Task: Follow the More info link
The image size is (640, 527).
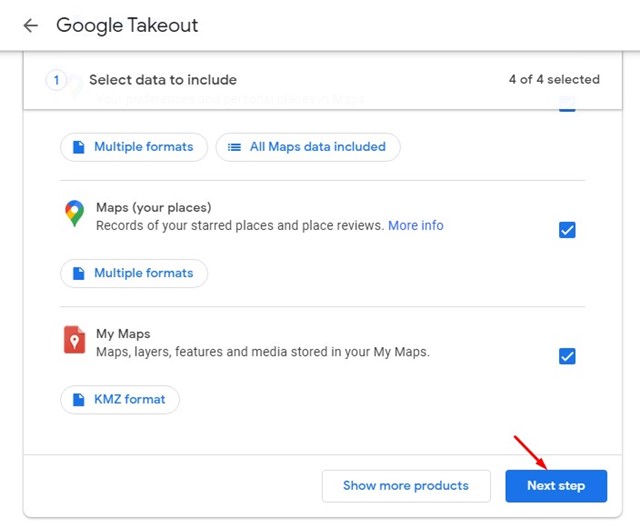Action: [416, 225]
